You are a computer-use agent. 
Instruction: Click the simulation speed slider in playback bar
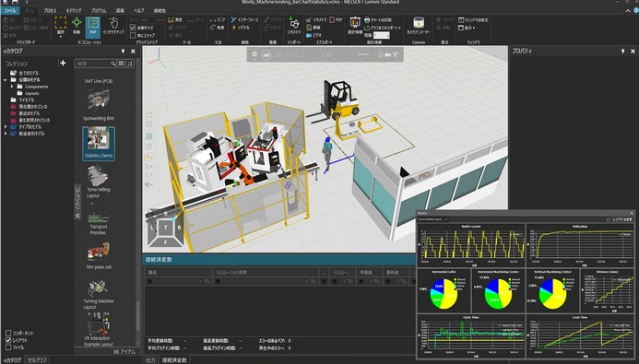363,54
